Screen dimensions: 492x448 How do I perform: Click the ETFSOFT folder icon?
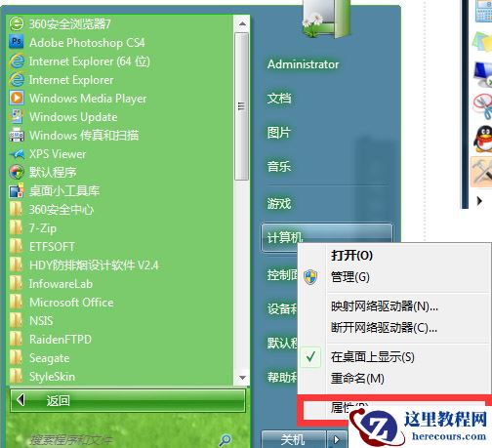(17, 246)
